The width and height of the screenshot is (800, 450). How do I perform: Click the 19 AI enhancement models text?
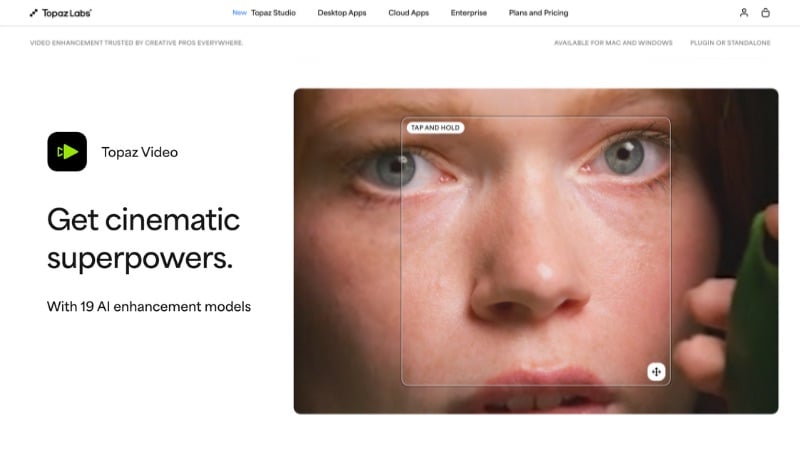149,307
